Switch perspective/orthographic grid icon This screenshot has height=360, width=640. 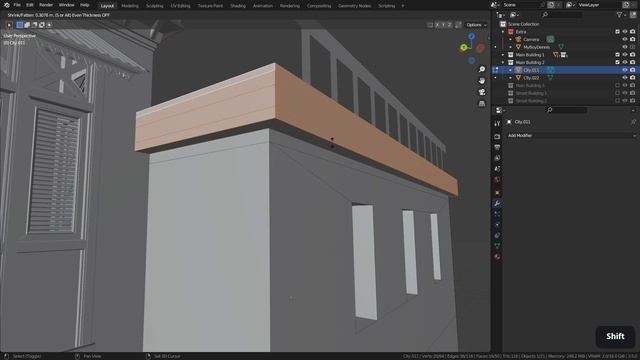click(482, 104)
